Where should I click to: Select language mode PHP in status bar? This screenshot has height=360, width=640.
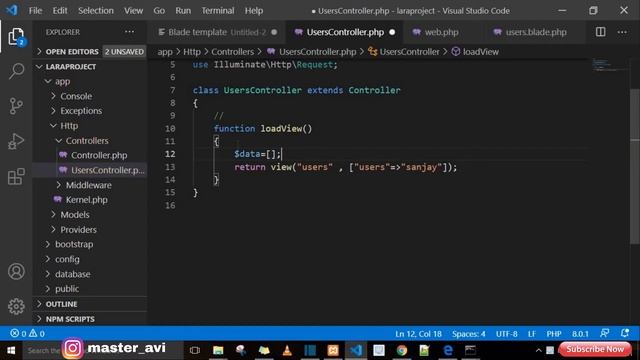554,333
